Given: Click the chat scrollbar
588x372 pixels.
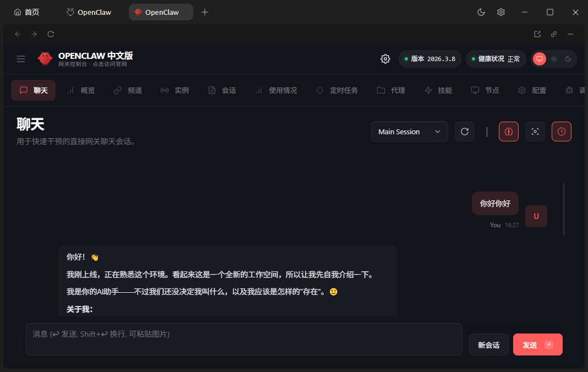Looking at the screenshot, I should (x=564, y=209).
